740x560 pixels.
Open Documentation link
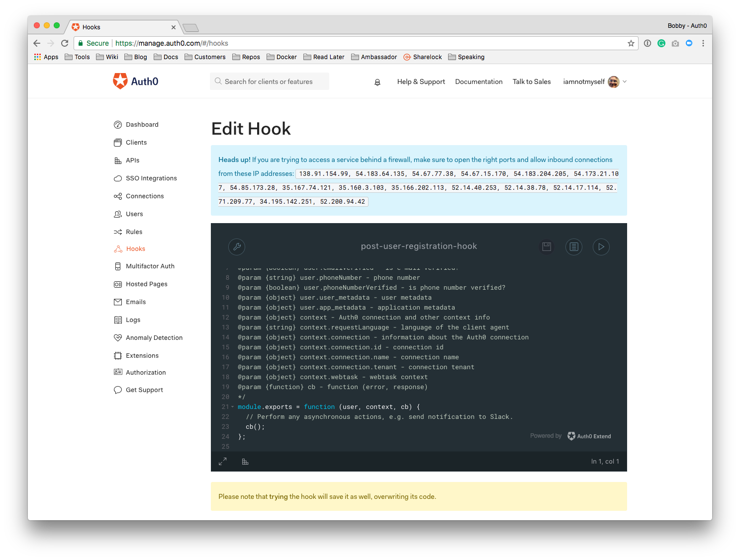tap(479, 82)
